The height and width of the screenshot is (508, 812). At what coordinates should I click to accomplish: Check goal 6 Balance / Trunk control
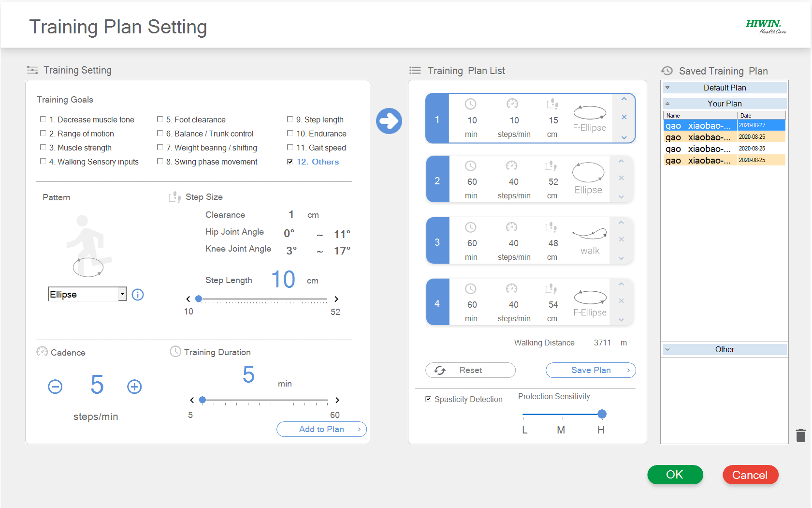pos(160,133)
